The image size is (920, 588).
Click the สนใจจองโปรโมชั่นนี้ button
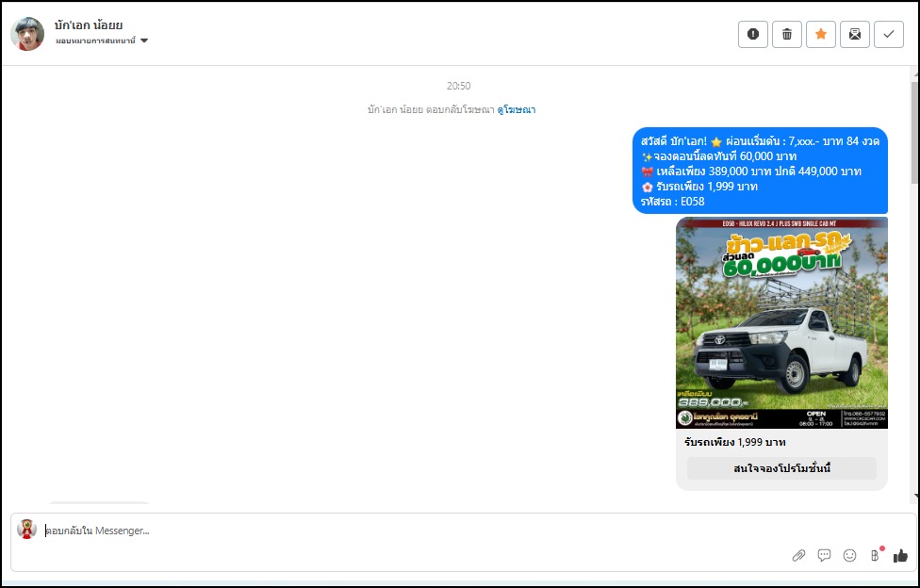(x=781, y=468)
